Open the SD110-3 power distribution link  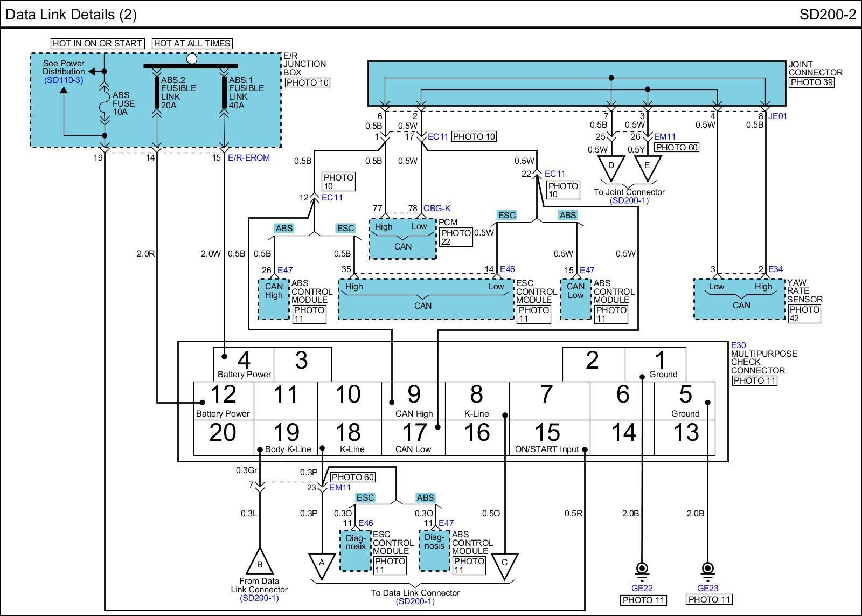point(64,80)
